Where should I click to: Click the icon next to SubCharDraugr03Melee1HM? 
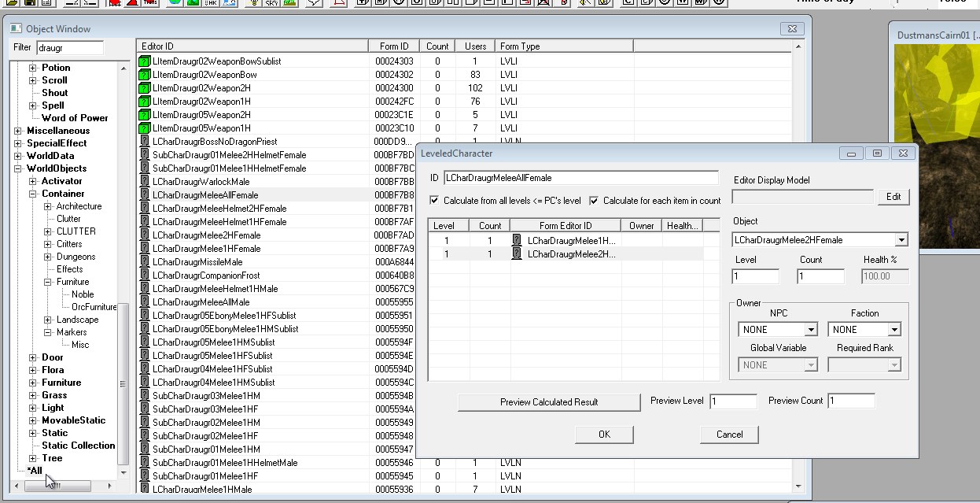point(144,396)
